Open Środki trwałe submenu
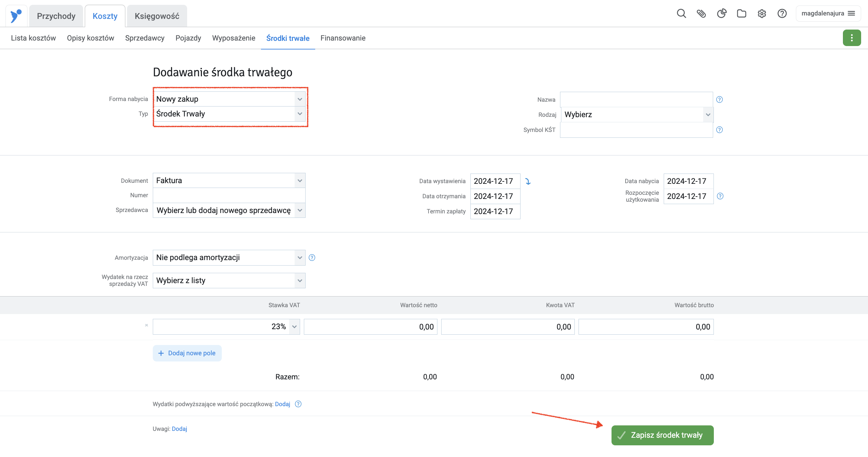The height and width of the screenshot is (457, 868). pyautogui.click(x=288, y=38)
